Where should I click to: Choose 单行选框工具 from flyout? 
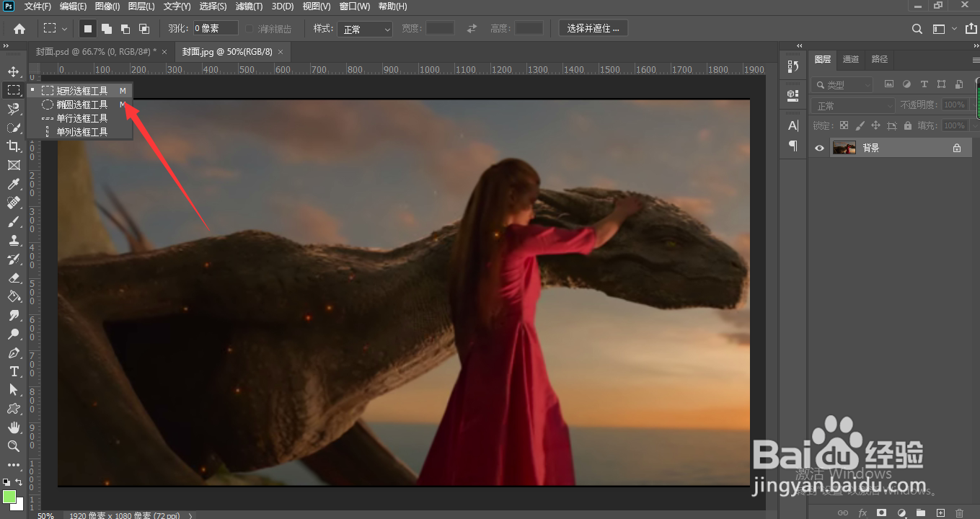click(81, 118)
